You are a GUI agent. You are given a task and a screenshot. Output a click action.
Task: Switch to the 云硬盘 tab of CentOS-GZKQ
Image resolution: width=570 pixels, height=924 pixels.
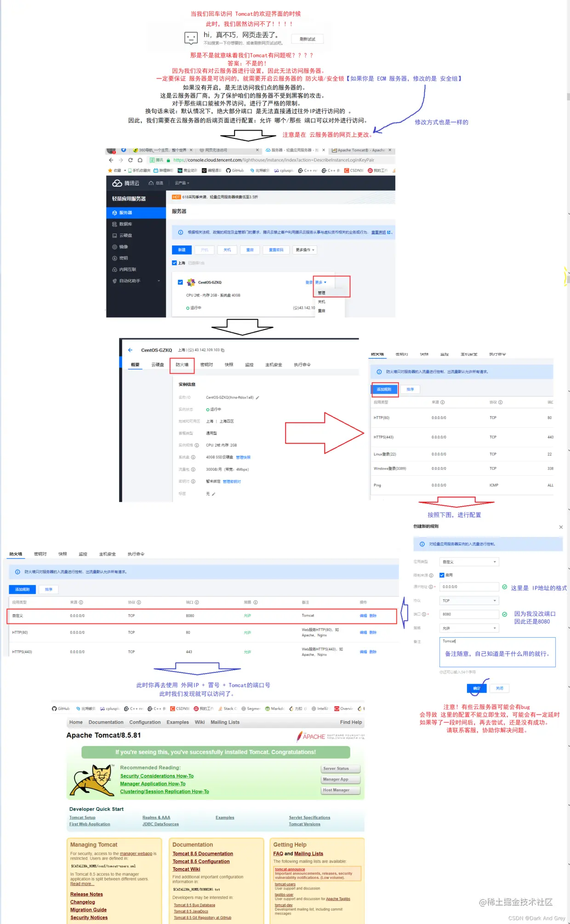coord(158,365)
